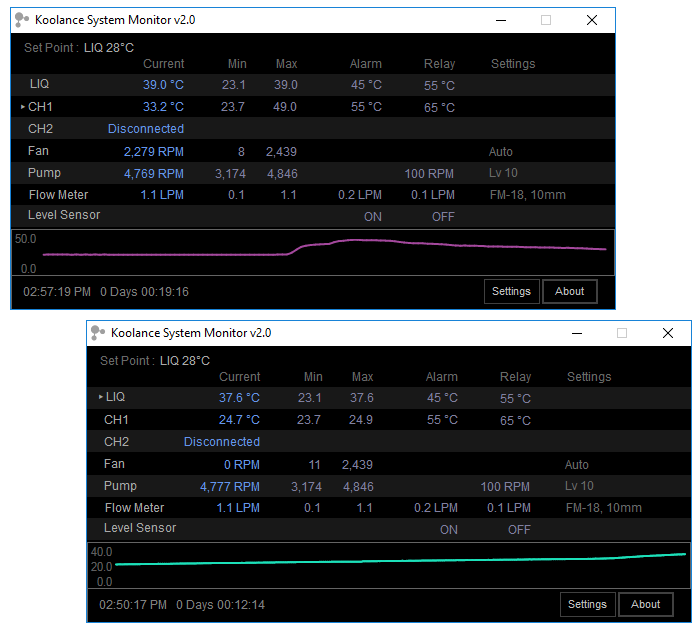The width and height of the screenshot is (700, 630).
Task: Click the Disconnected CH2 status above 2,279 RPM
Action: pyautogui.click(x=146, y=129)
